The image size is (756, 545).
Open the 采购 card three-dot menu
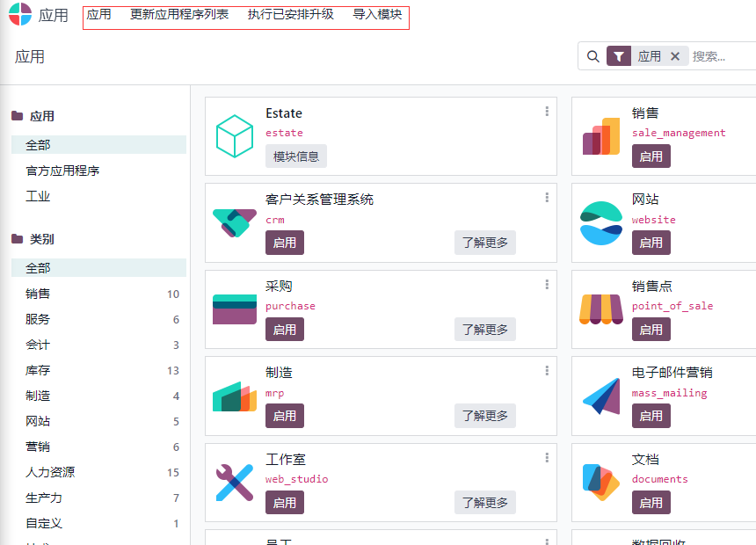point(547,284)
